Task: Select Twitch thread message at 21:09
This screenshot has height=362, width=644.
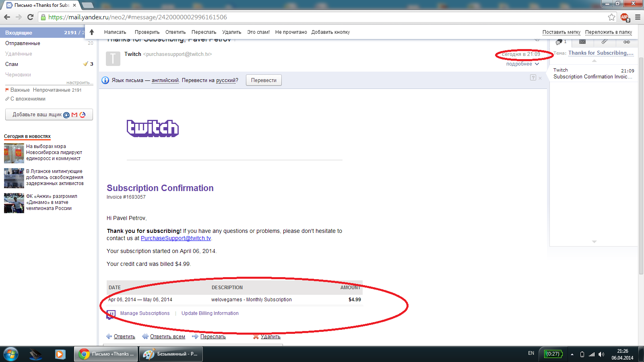Action: [x=594, y=74]
